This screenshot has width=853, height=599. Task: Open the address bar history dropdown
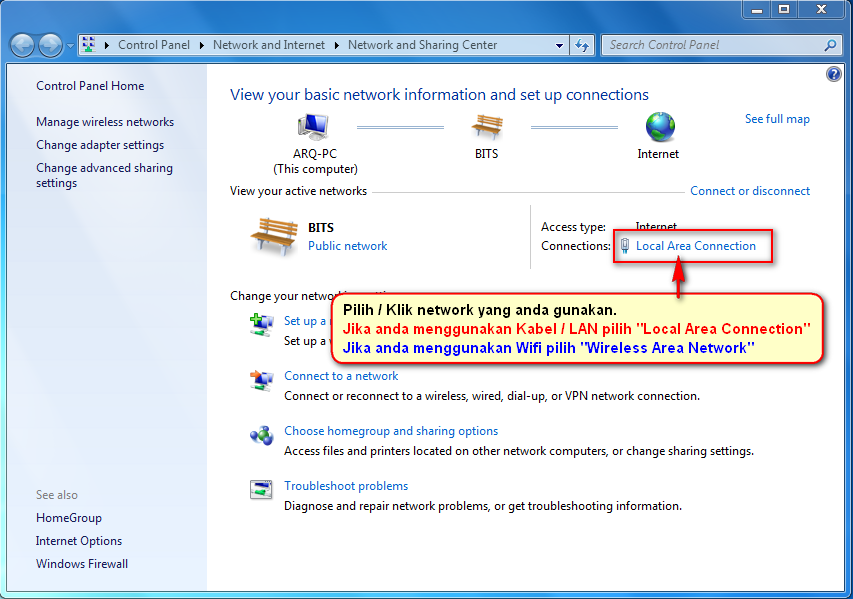(559, 46)
